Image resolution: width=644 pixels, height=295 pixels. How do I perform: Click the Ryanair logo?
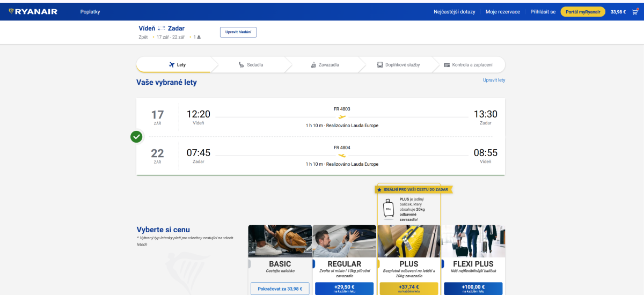pos(33,11)
